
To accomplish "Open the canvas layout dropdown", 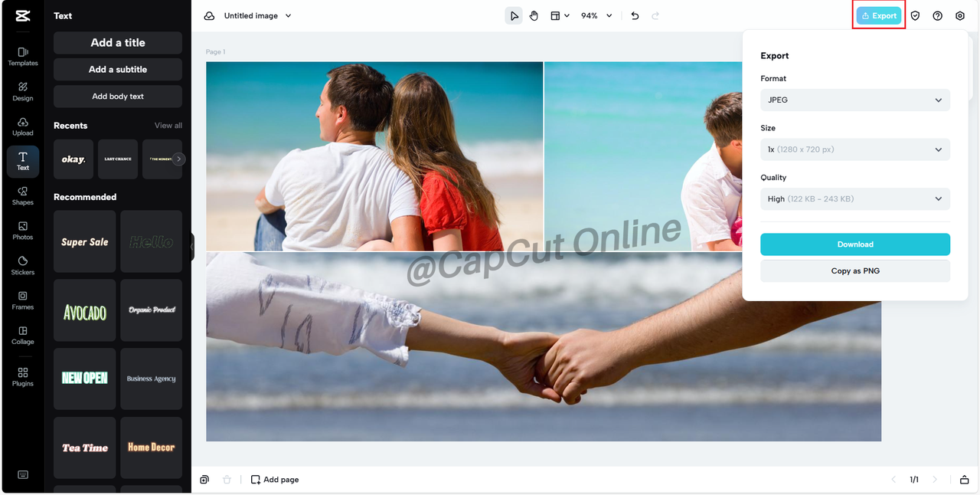I will (x=560, y=15).
